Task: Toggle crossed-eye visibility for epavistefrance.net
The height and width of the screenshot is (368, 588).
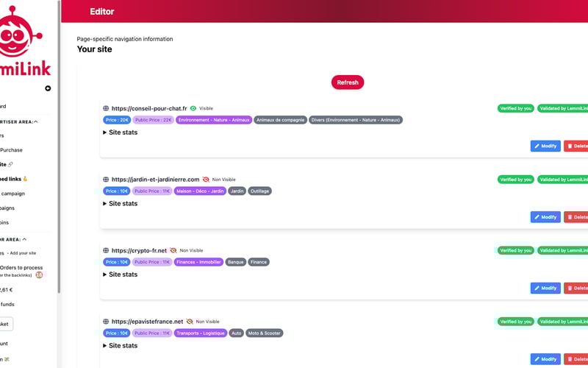Action: (190, 322)
